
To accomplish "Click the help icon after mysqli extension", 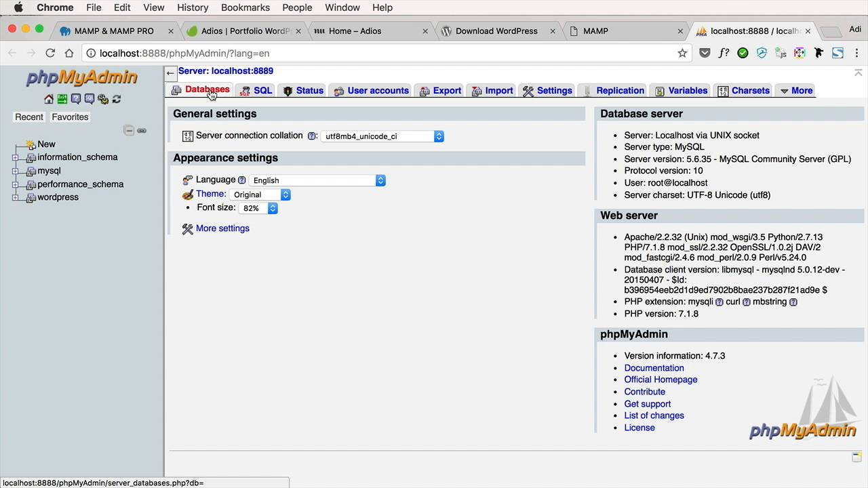I will point(719,302).
